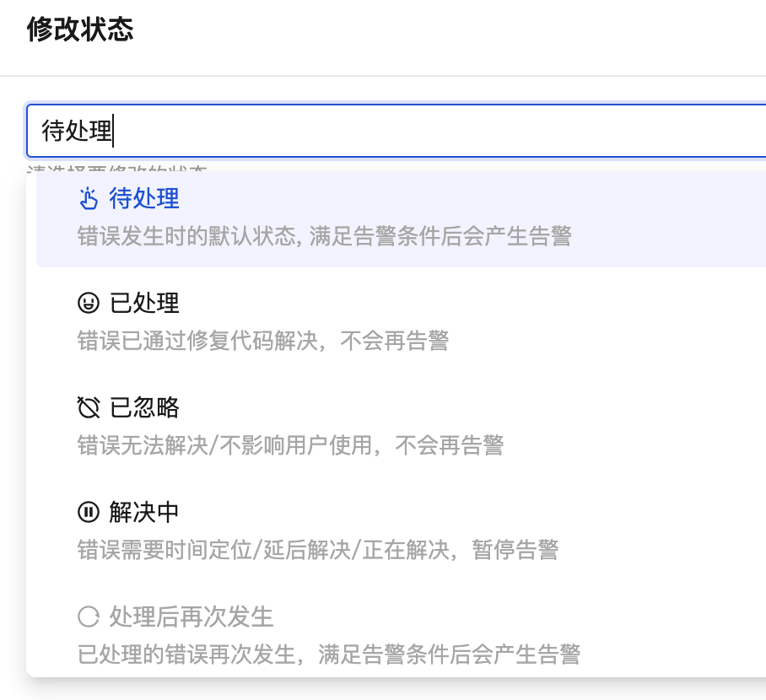The height and width of the screenshot is (700, 766).
Task: Click description 错误无法解决/不影响用户使用，不会再告警
Action: pyautogui.click(x=290, y=444)
